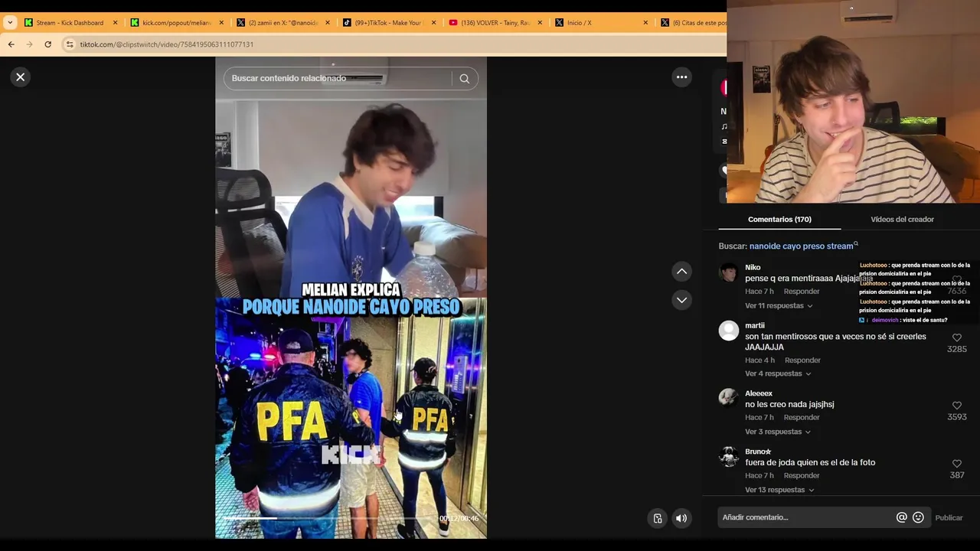Open martii's profile avatar
This screenshot has width=980, height=551.
coord(729,331)
